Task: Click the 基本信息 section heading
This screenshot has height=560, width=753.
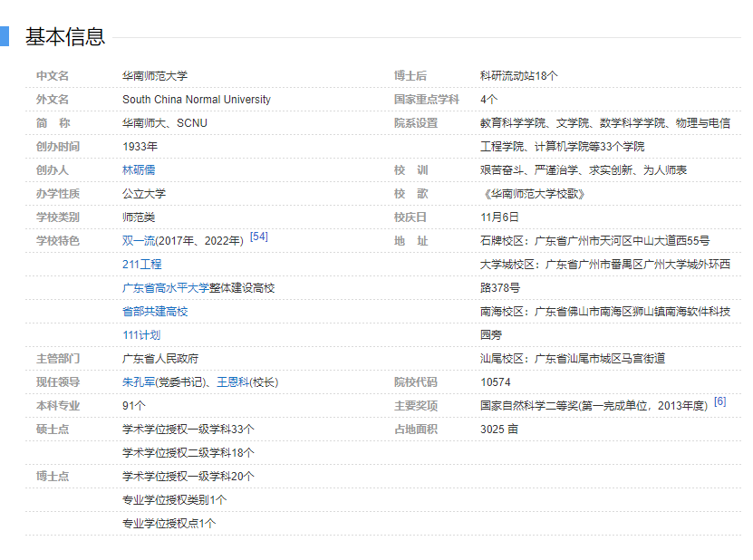Action: 65,36
